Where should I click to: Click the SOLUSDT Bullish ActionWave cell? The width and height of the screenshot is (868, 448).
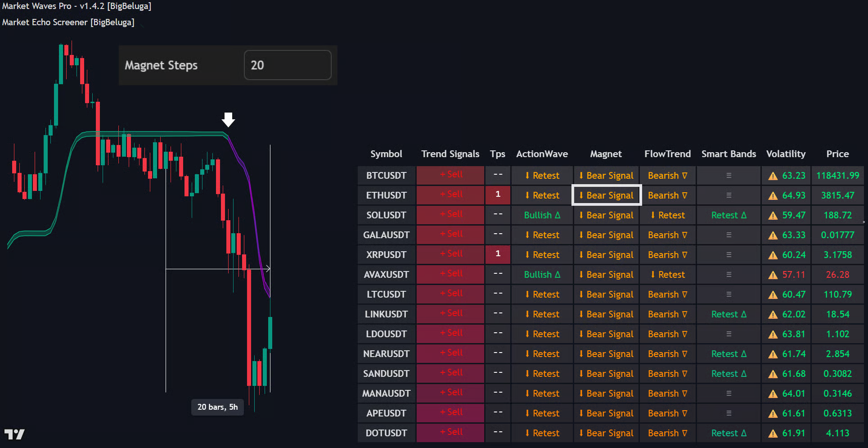click(x=542, y=215)
